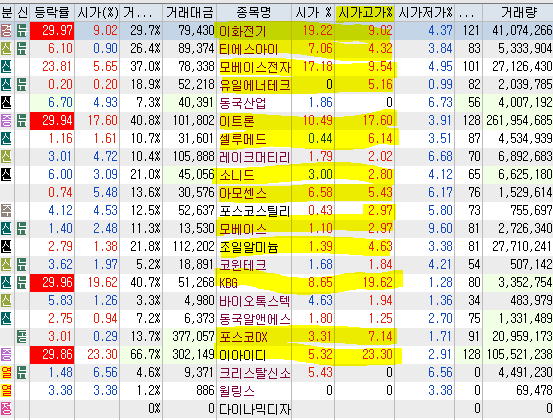Sort by the 시가 % column header
Viewport: 553px width, 420px height.
[x=313, y=13]
